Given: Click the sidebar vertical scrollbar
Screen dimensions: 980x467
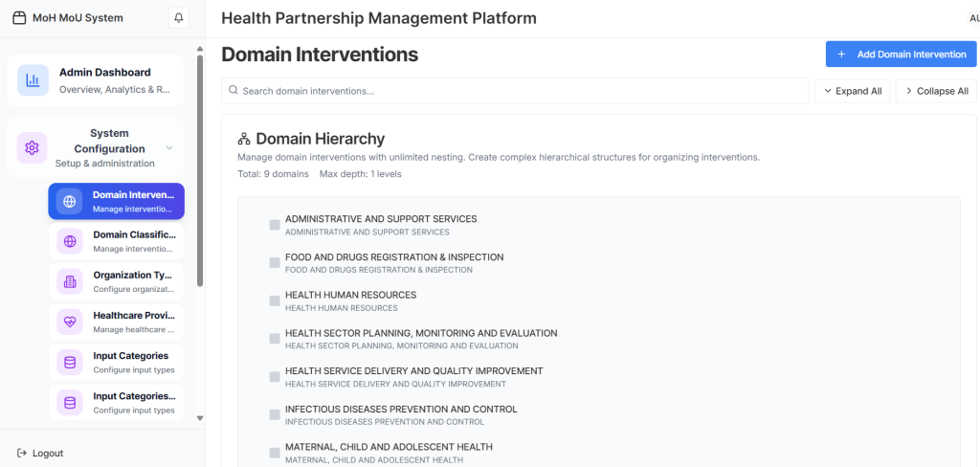Looking at the screenshot, I should click(199, 172).
